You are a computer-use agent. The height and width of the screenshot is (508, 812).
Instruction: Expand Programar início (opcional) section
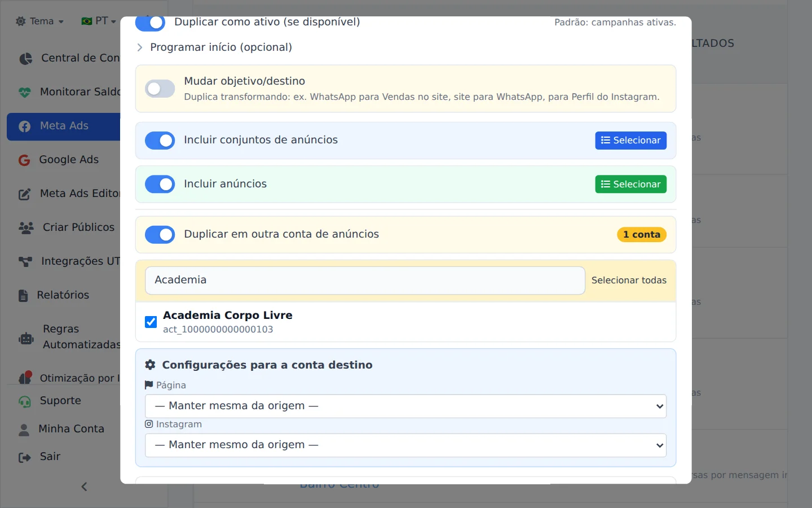point(214,47)
